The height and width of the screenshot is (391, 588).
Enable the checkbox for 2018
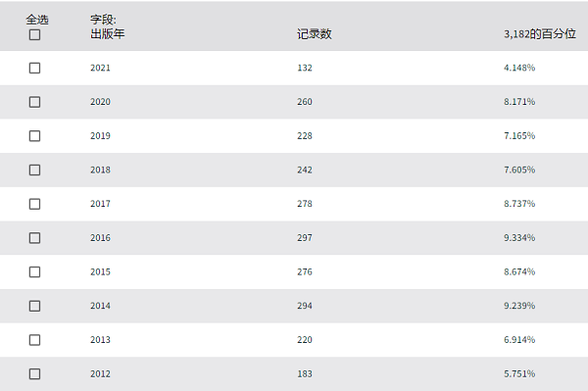pos(35,170)
